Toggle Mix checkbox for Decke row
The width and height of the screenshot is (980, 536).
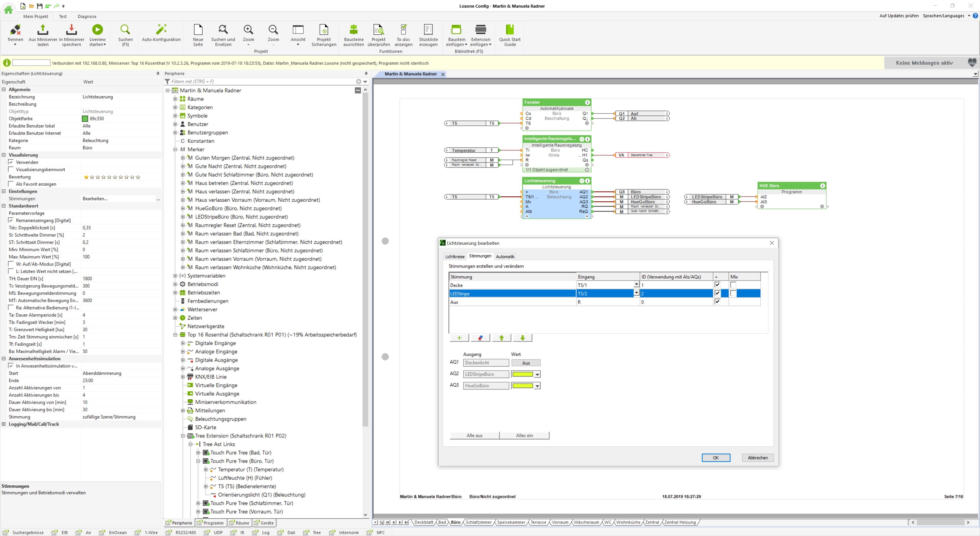click(733, 285)
